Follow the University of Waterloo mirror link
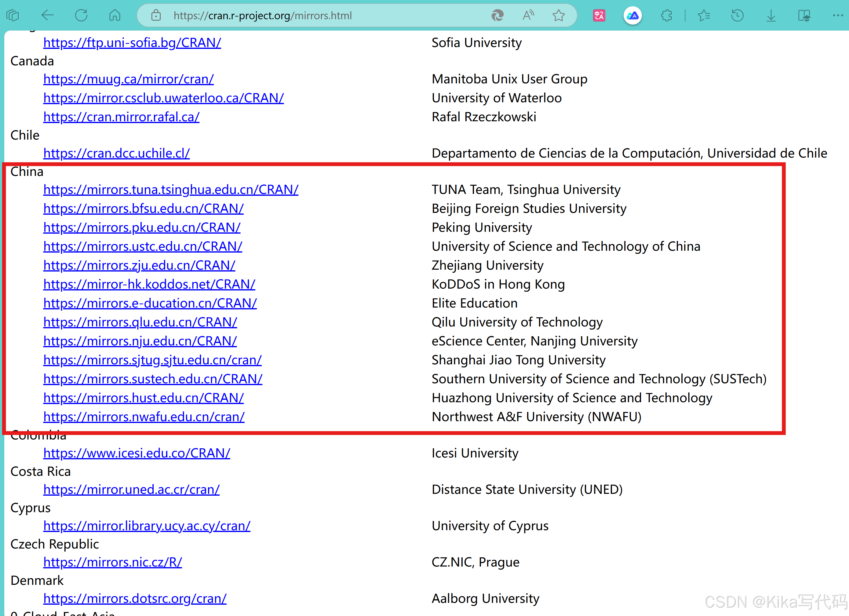The height and width of the screenshot is (616, 849). [x=164, y=98]
